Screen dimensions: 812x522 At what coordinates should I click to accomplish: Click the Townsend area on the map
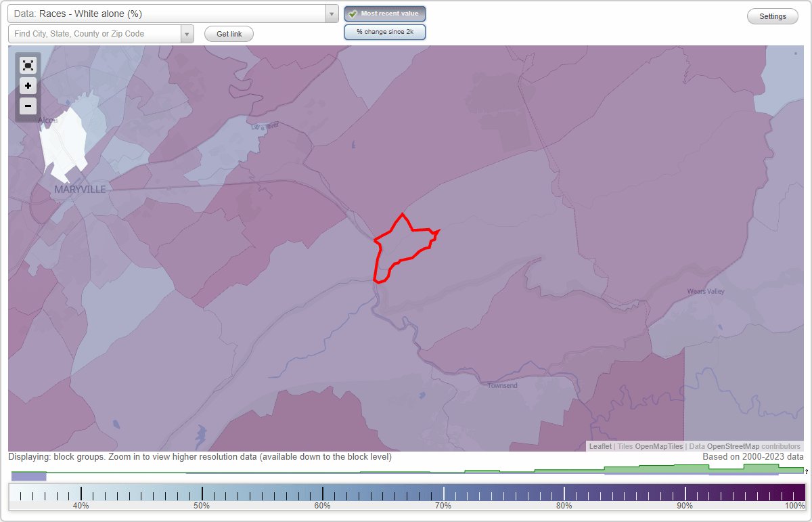tap(501, 385)
